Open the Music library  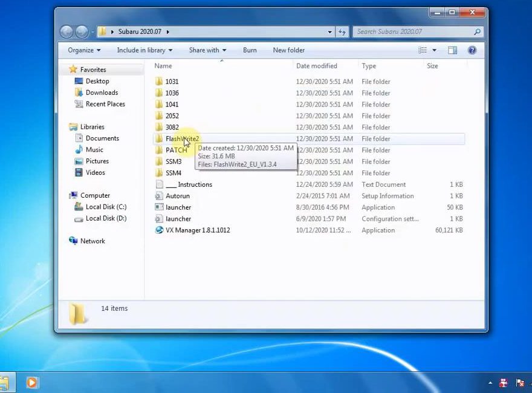point(94,150)
